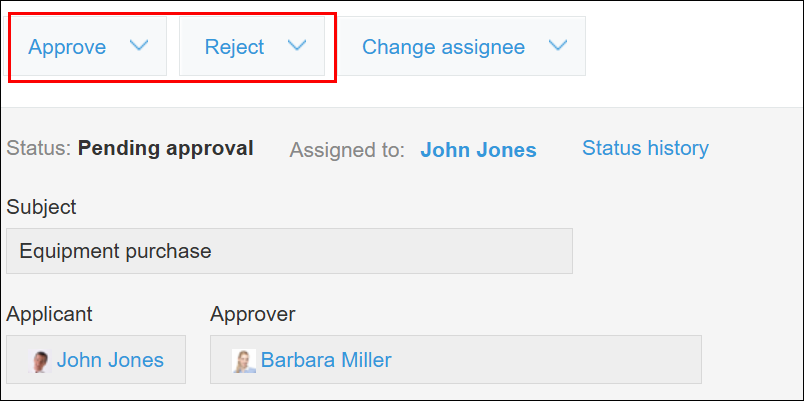Expand the Approve dropdown arrow

(x=139, y=46)
